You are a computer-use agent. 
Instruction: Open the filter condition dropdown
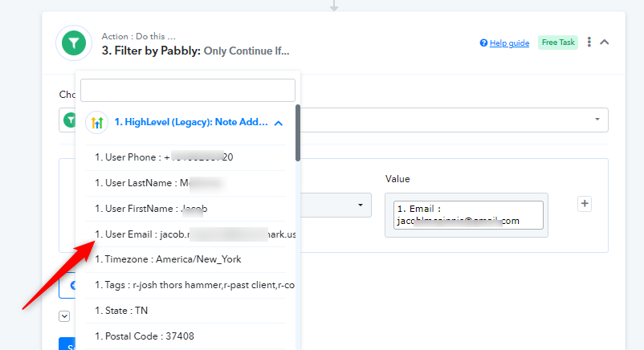tap(361, 205)
